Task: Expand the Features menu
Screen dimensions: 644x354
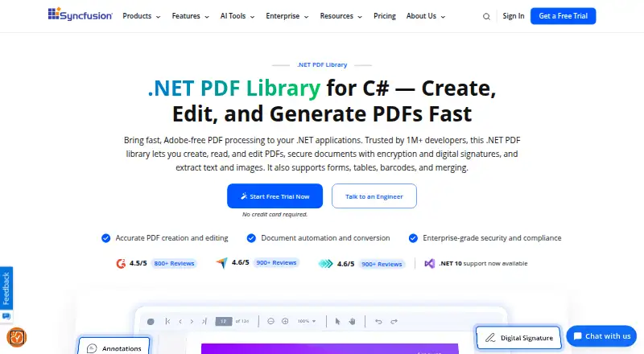Action: coord(191,16)
